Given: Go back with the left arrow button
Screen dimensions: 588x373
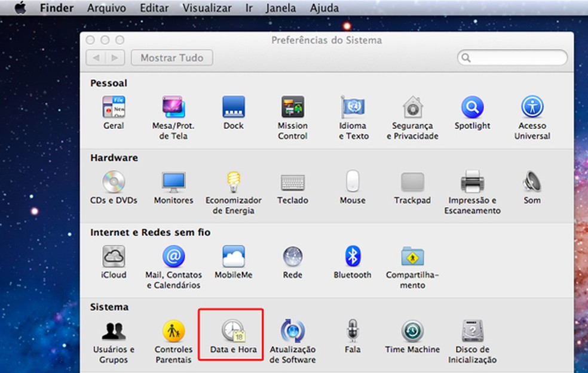Looking at the screenshot, I should (x=96, y=58).
